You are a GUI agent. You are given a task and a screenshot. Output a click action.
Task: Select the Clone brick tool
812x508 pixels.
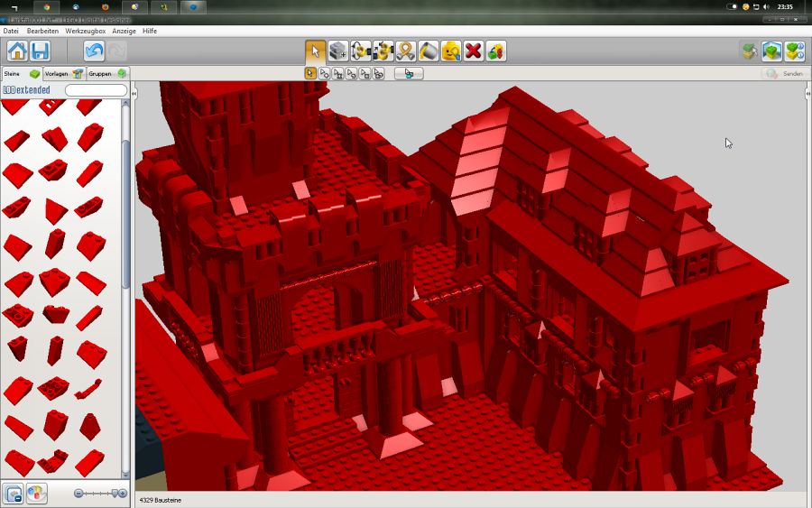tap(338, 51)
